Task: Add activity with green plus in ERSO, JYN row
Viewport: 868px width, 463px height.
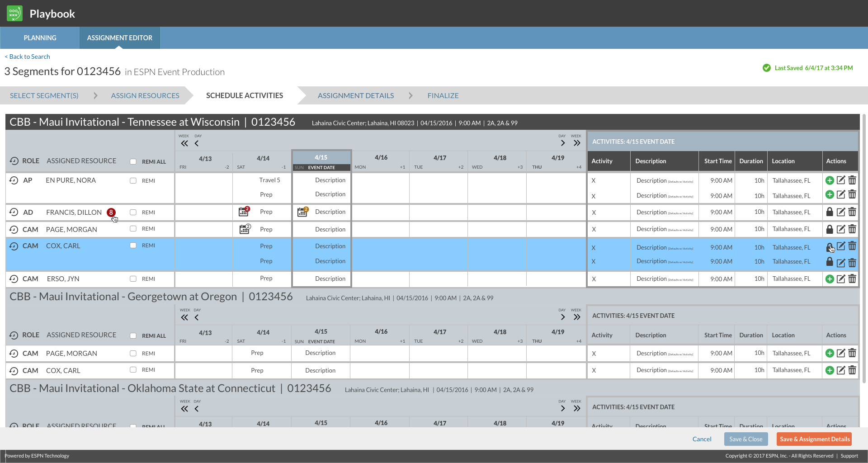Action: tap(830, 279)
